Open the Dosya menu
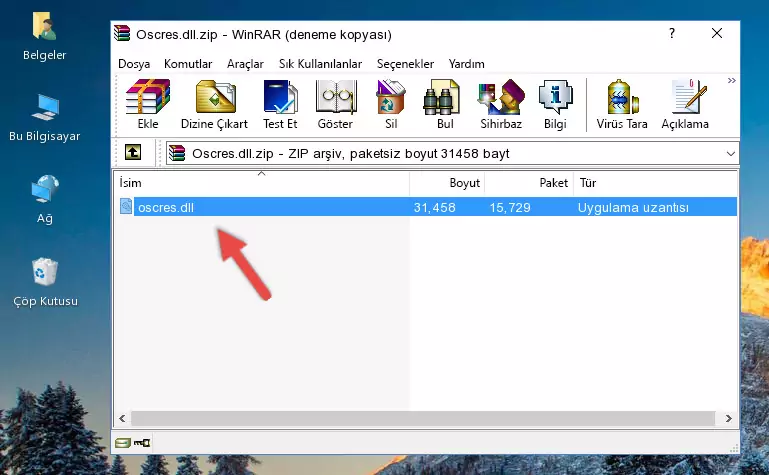This screenshot has width=769, height=475. pos(134,64)
